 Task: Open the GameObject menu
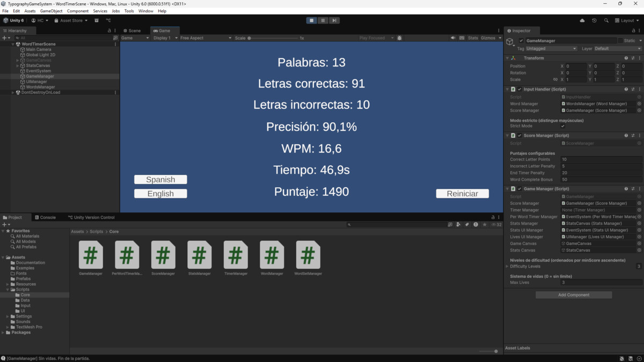click(x=52, y=11)
